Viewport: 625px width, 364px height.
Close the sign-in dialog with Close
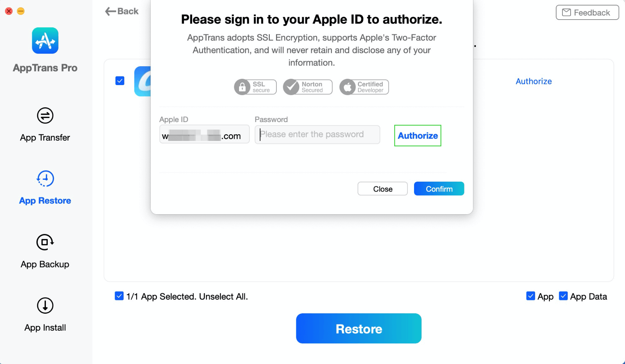coord(383,189)
